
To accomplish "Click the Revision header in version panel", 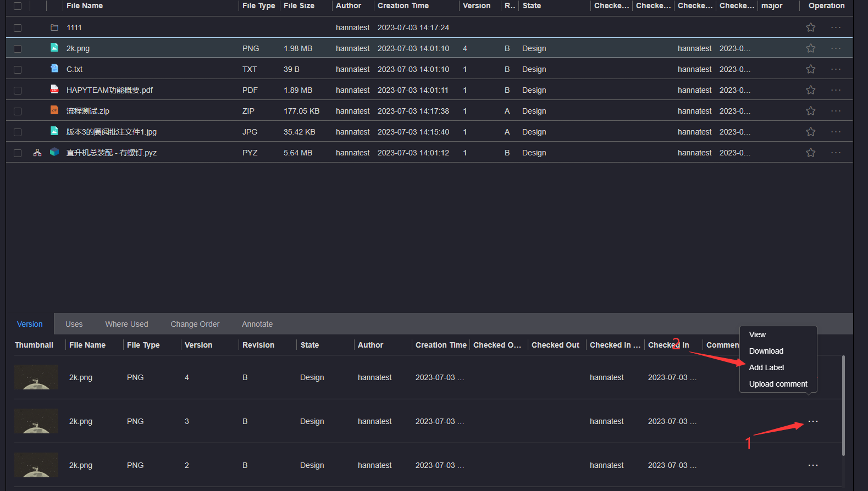I will point(258,345).
